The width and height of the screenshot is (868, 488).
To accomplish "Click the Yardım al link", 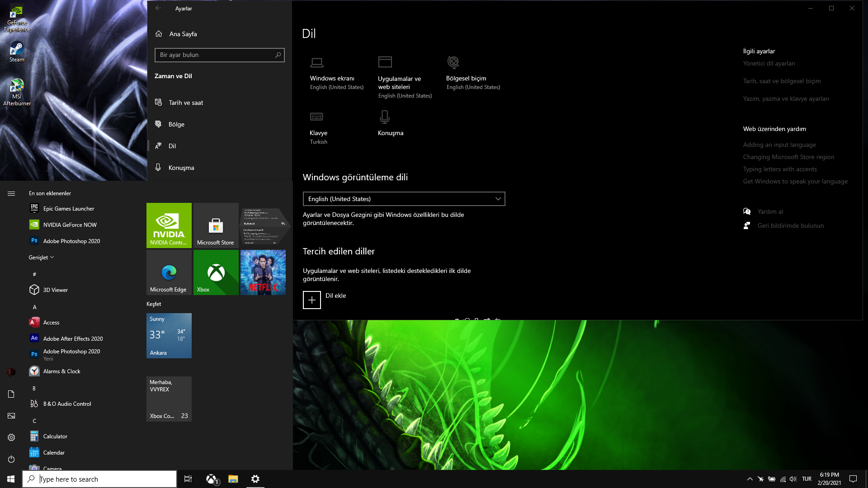I will click(x=770, y=211).
